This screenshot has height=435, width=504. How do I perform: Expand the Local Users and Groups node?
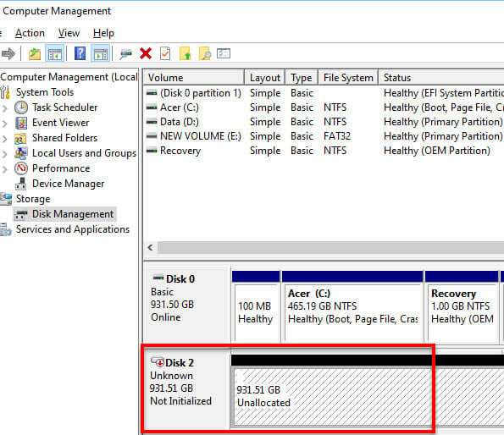[4, 154]
